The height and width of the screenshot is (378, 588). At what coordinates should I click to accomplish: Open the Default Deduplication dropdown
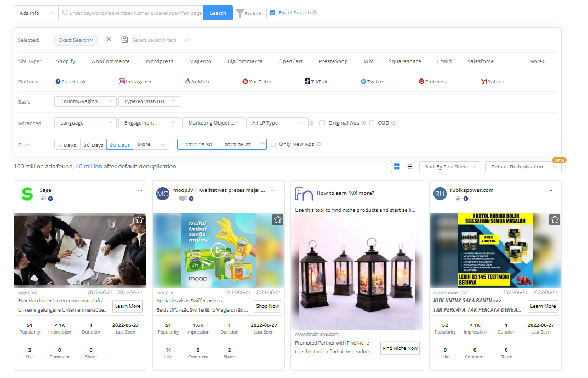click(x=523, y=167)
